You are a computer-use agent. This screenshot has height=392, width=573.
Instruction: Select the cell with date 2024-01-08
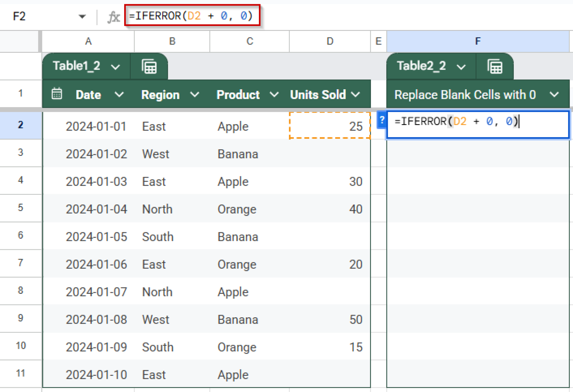point(96,319)
